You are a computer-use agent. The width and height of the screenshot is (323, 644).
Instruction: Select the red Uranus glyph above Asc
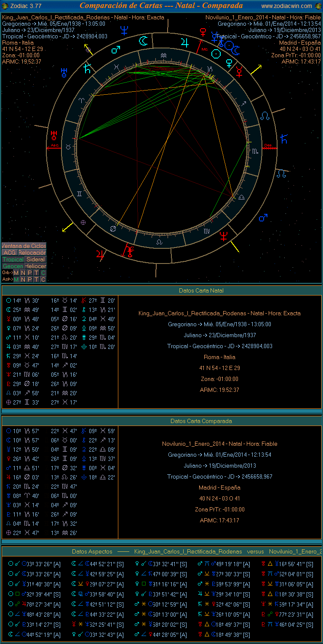pos(54,135)
